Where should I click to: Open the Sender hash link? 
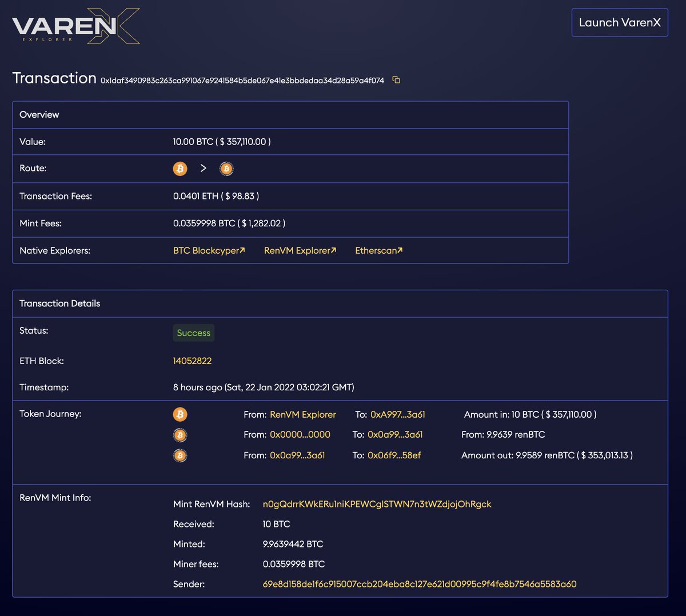(x=420, y=584)
